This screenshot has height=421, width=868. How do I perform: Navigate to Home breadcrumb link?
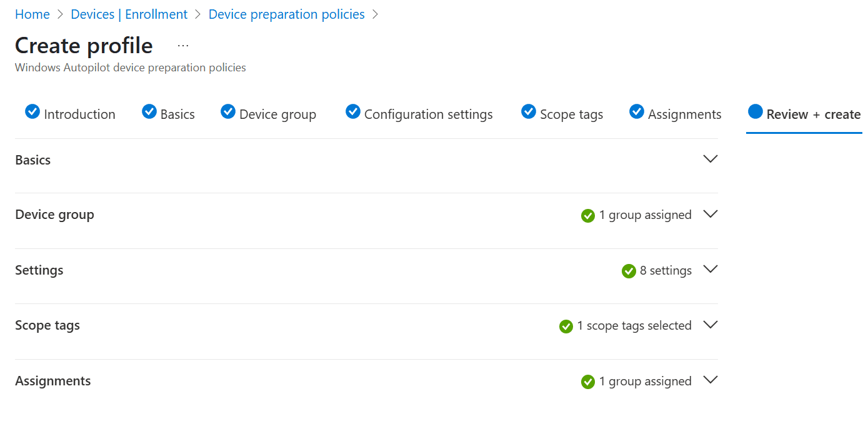tap(32, 14)
